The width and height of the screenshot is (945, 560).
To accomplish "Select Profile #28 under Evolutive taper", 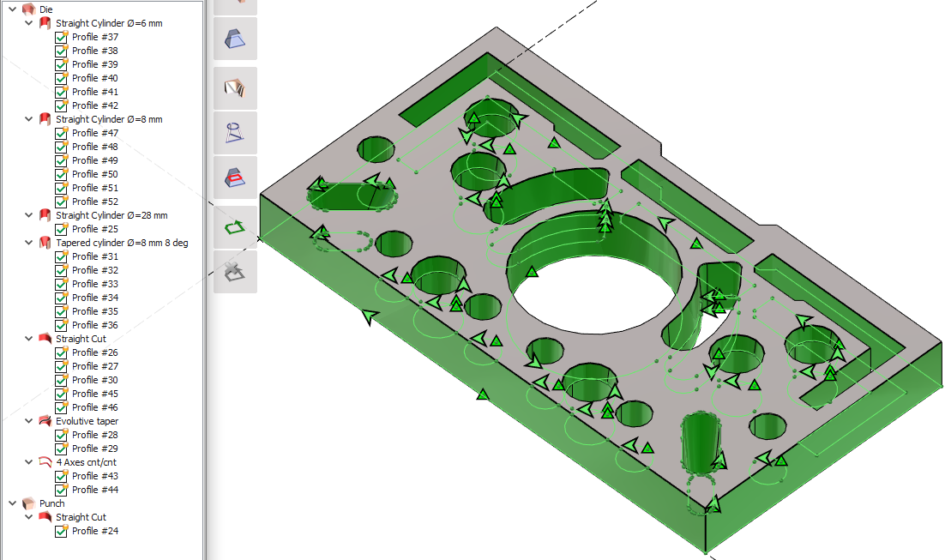I will click(95, 435).
